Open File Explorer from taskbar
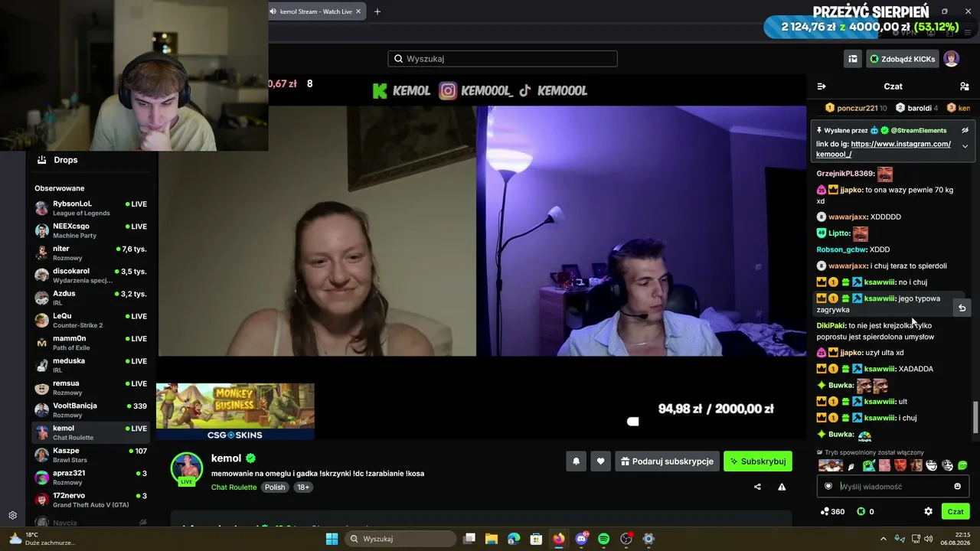This screenshot has height=551, width=980. click(x=492, y=539)
